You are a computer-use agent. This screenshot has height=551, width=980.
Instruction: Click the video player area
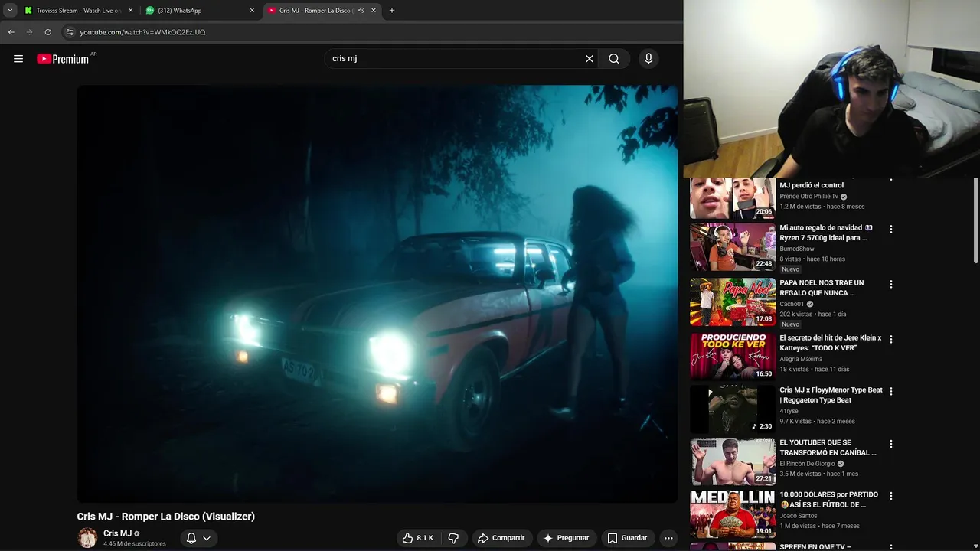(x=377, y=294)
